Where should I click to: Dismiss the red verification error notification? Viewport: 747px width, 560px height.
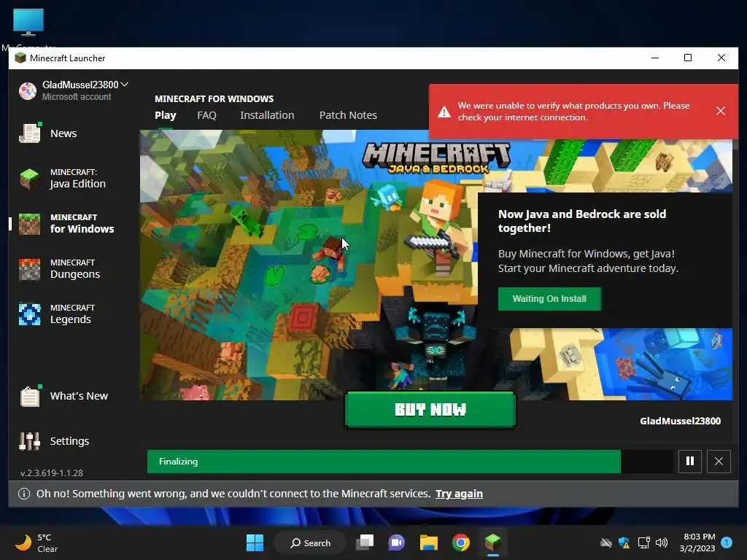(720, 111)
